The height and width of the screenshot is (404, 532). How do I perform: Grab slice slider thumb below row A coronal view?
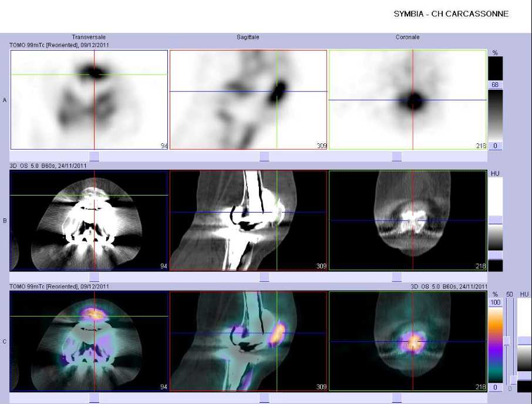[x=396, y=156]
